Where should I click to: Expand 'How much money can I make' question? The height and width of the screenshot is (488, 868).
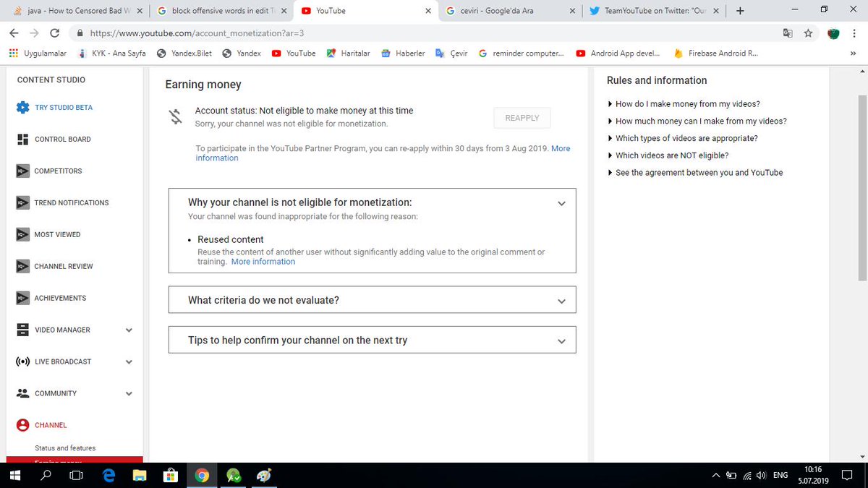pyautogui.click(x=698, y=121)
